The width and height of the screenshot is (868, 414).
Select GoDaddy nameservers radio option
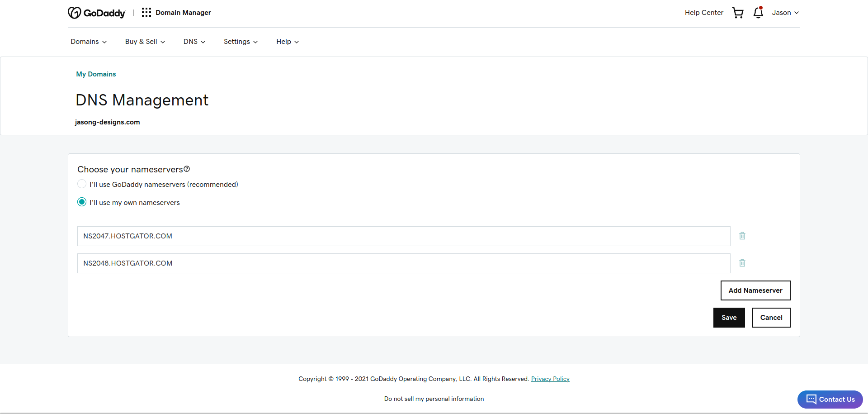tap(82, 184)
